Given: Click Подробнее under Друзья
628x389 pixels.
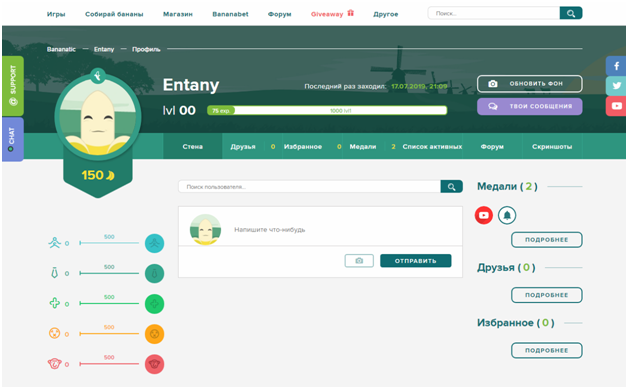Looking at the screenshot, I should [547, 295].
